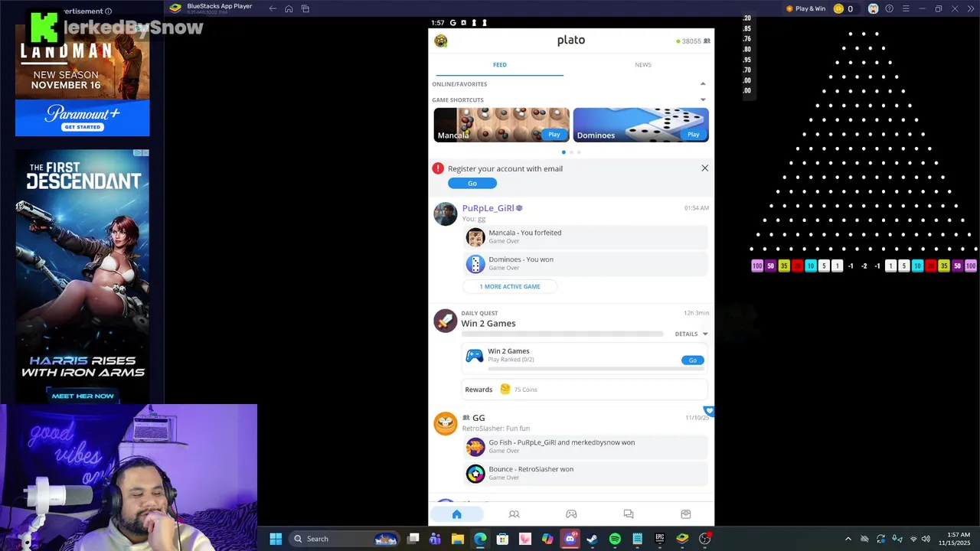Click The First Descendant advertisement

[x=83, y=276]
